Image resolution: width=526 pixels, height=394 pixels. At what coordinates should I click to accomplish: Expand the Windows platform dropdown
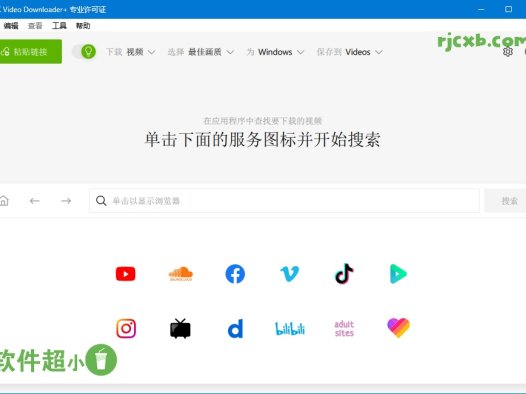point(275,52)
